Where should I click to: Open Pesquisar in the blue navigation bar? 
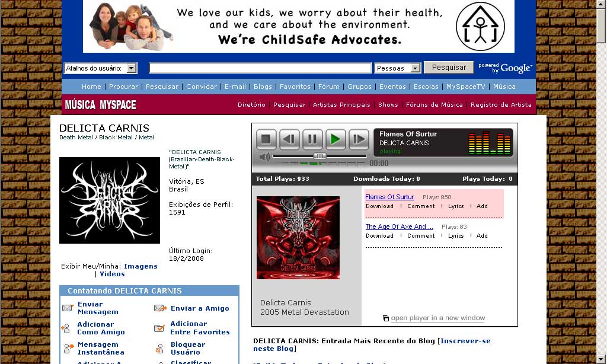coord(162,87)
